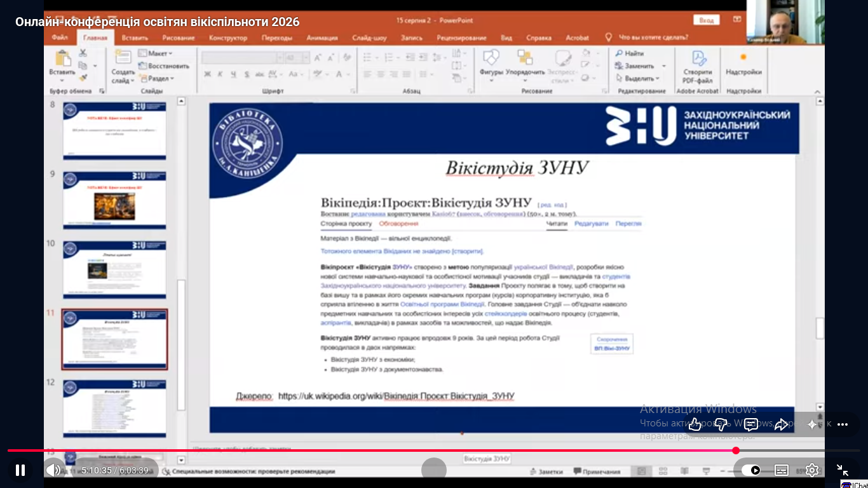Click the increase font size icon

318,57
